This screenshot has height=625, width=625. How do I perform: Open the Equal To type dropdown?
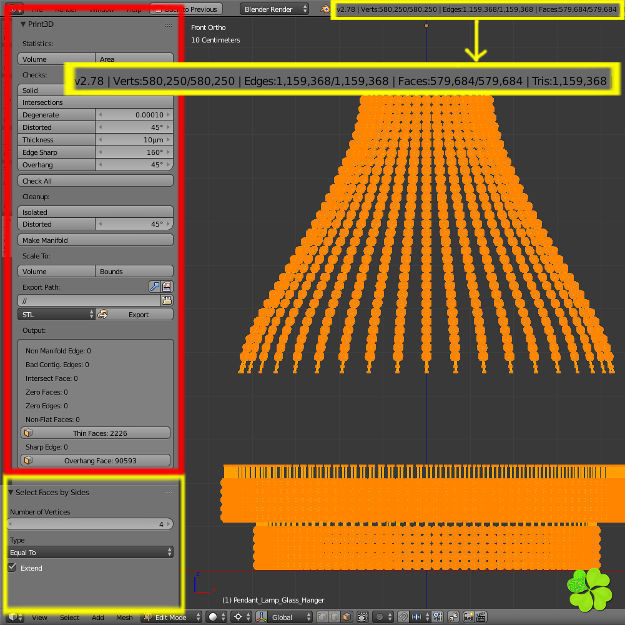point(91,552)
